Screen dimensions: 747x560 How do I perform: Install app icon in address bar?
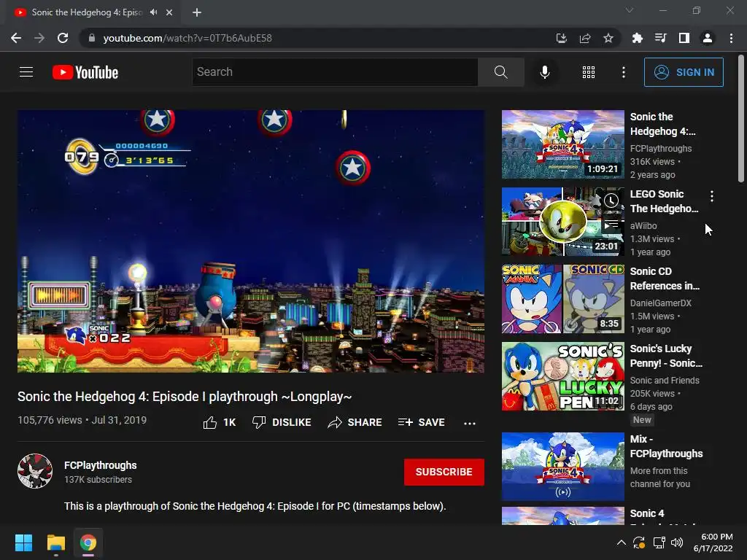562,38
